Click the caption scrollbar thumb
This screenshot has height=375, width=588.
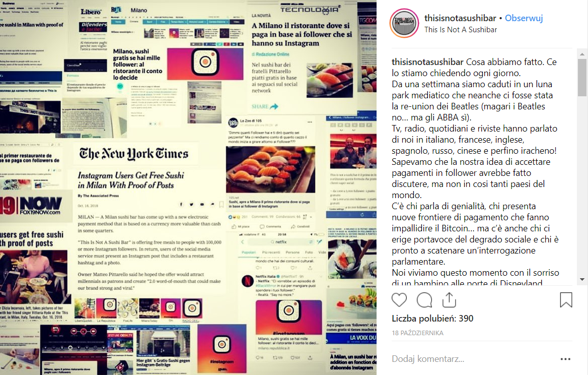click(582, 77)
